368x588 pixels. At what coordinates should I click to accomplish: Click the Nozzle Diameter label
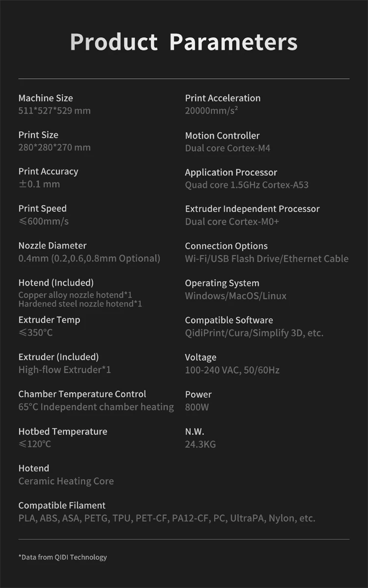click(x=52, y=246)
